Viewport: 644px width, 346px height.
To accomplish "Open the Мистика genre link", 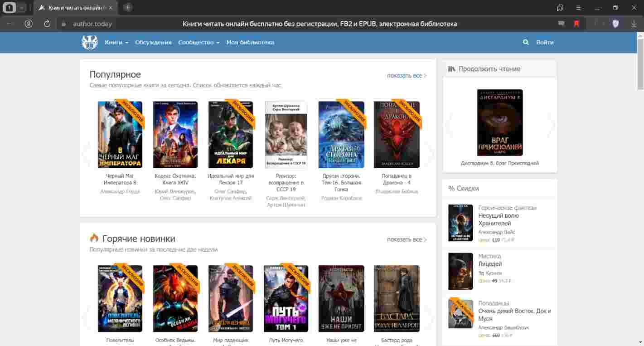I will (x=489, y=256).
